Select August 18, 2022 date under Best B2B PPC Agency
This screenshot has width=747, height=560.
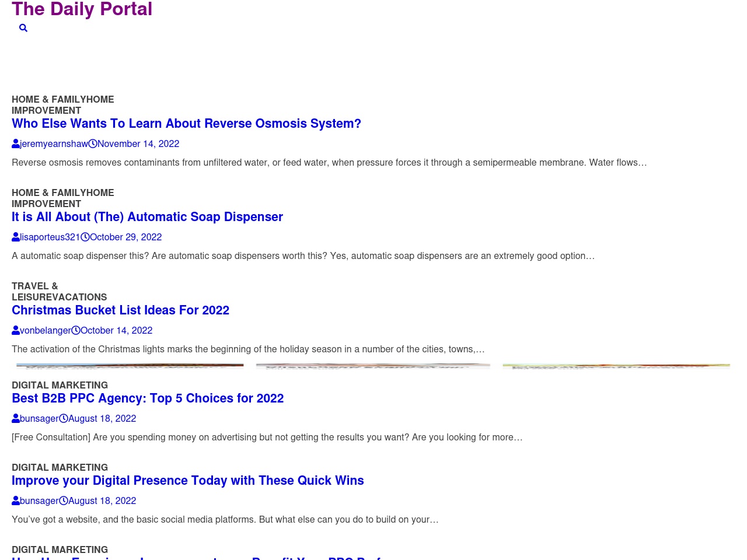point(102,418)
